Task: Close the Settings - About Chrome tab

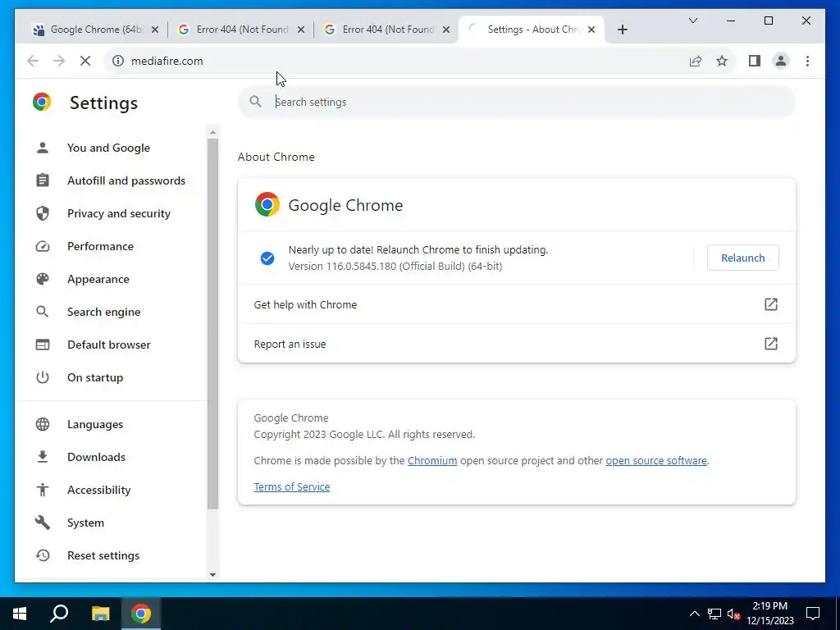Action: click(x=591, y=30)
